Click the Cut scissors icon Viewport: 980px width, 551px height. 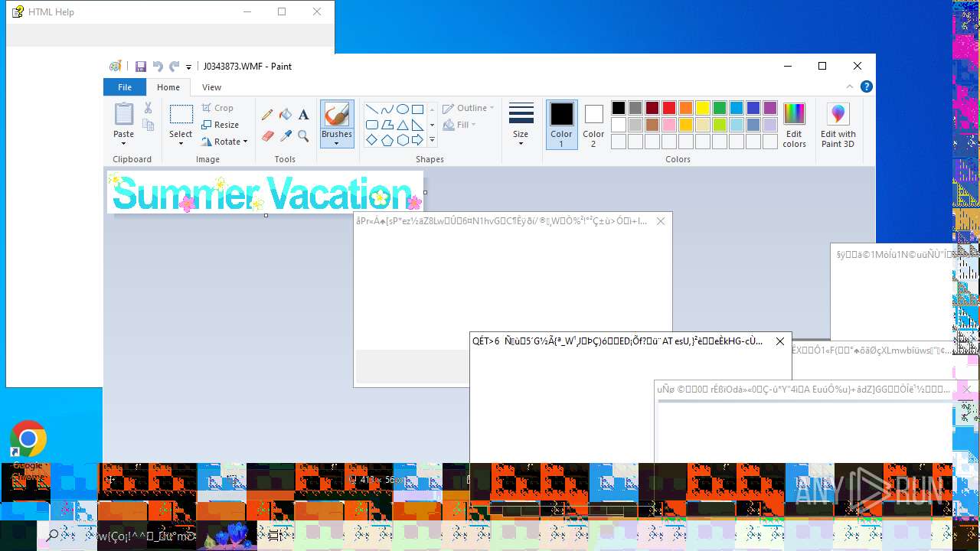tap(149, 108)
